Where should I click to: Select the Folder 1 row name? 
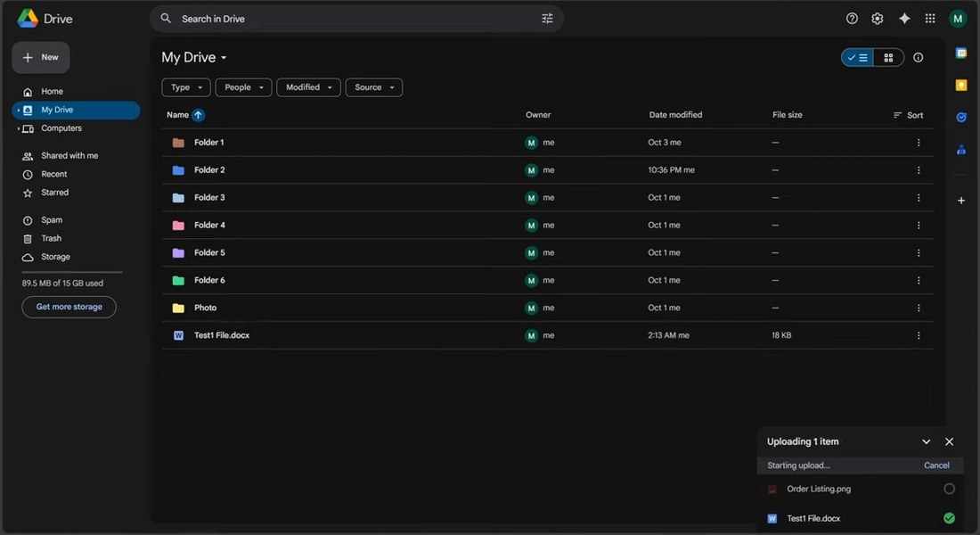pos(208,143)
